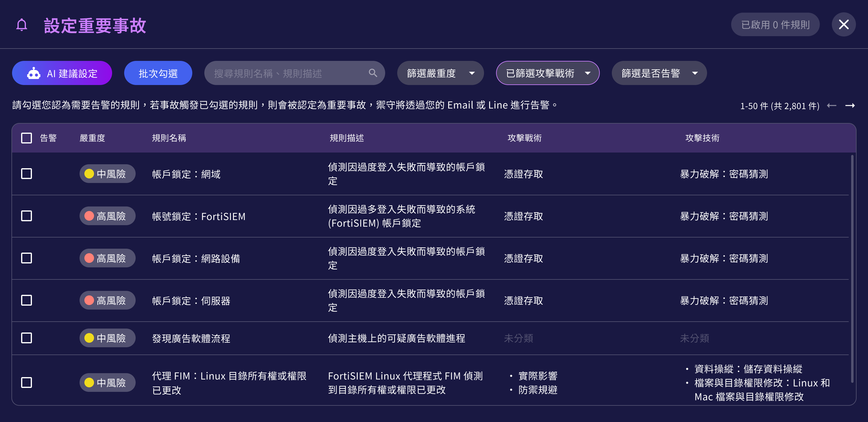Click the rule name 帳戶鎖定：網路設備
Viewport: 868px width, 422px height.
[196, 258]
